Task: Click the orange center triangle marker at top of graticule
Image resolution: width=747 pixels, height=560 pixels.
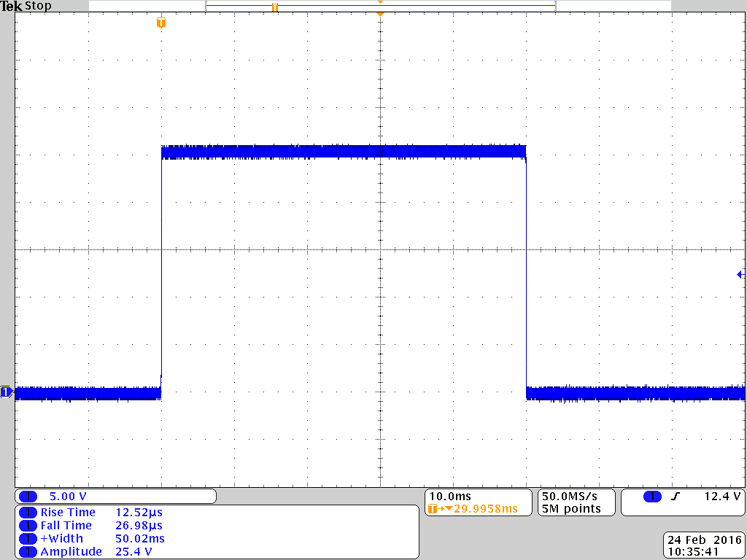Action: [x=380, y=15]
